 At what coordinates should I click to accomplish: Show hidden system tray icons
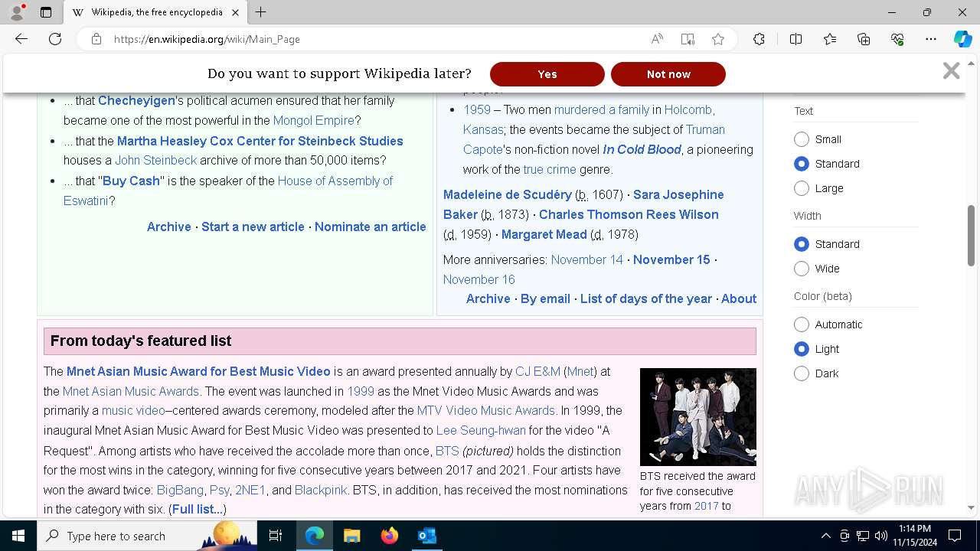coord(825,536)
